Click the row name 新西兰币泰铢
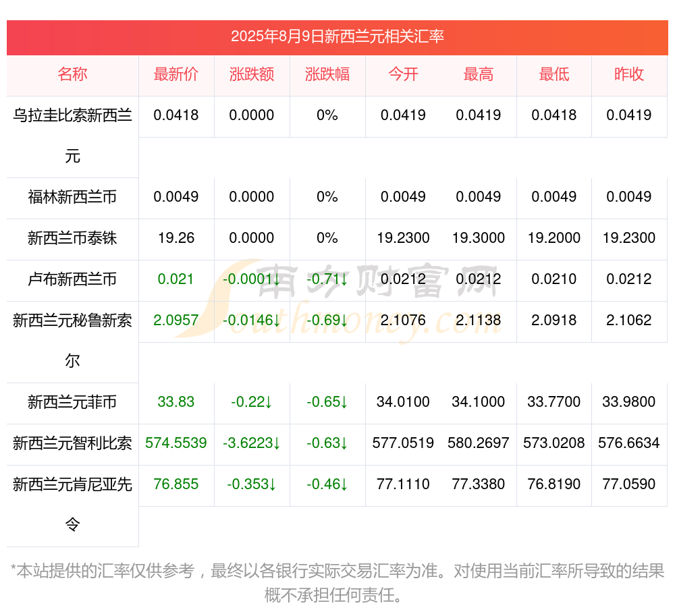This screenshot has width=675, height=616. pyautogui.click(x=72, y=238)
